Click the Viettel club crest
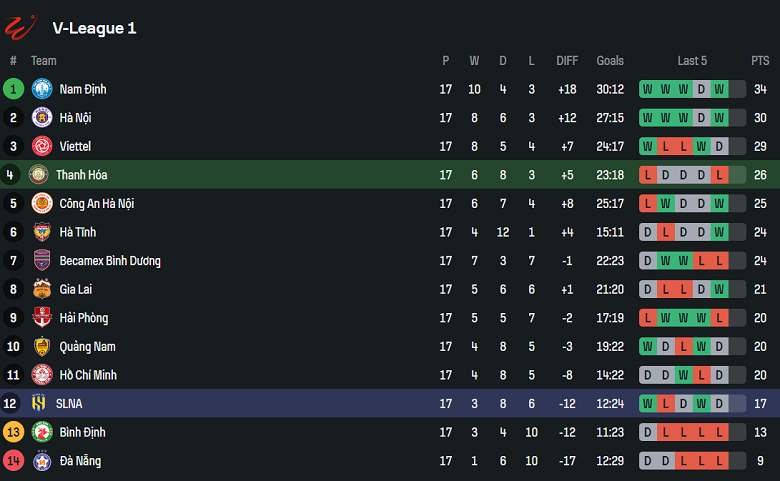The height and width of the screenshot is (481, 780). tap(41, 146)
